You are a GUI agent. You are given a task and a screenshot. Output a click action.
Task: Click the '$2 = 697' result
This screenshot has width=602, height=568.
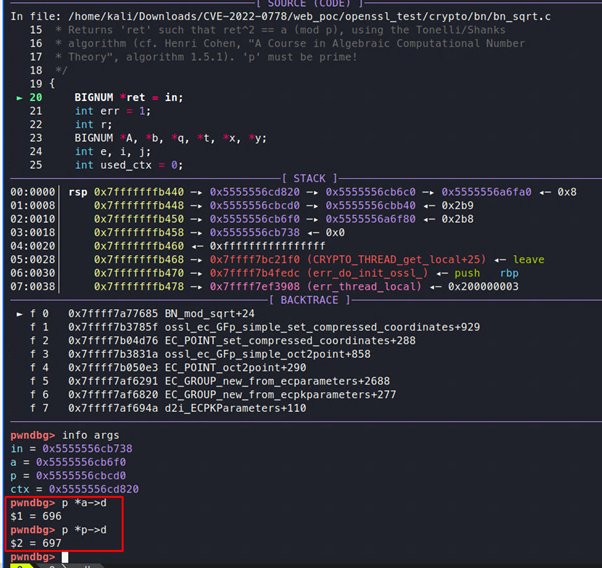point(36,543)
